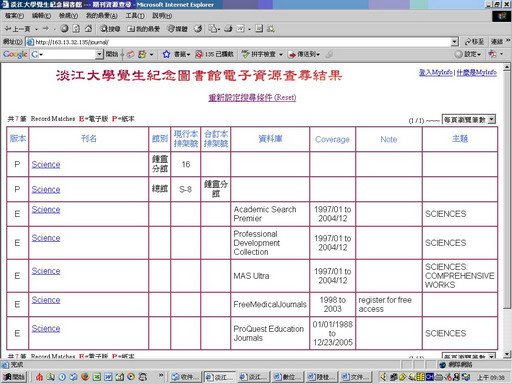Open the 檔案 File menu

pos(14,16)
